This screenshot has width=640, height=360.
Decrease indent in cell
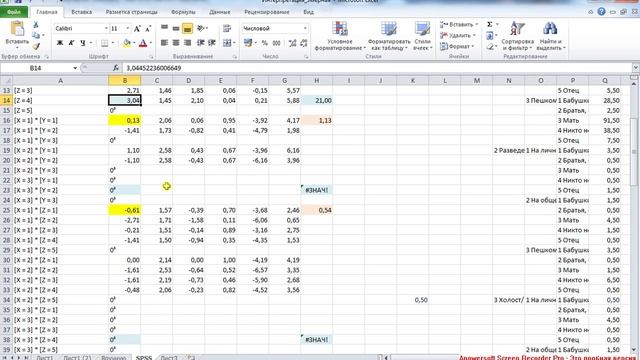[200, 42]
